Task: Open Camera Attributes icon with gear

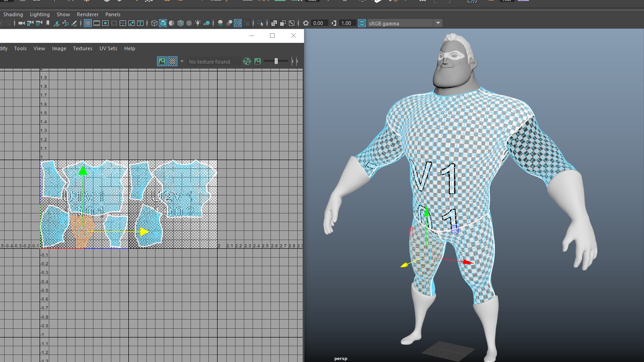Action: pyautogui.click(x=39, y=23)
